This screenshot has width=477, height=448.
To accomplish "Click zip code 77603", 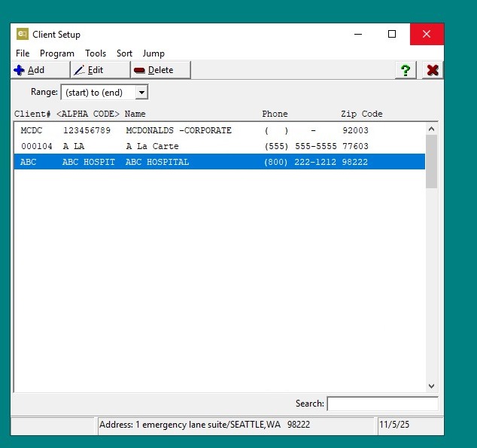I will point(355,146).
